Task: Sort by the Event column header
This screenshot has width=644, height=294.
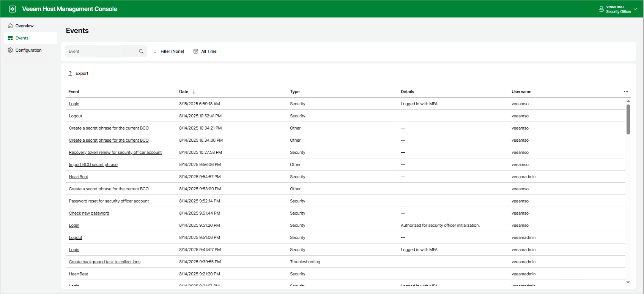Action: point(74,92)
